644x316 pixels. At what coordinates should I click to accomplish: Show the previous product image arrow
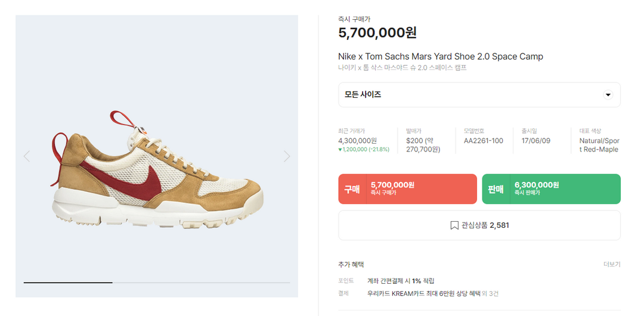click(26, 156)
